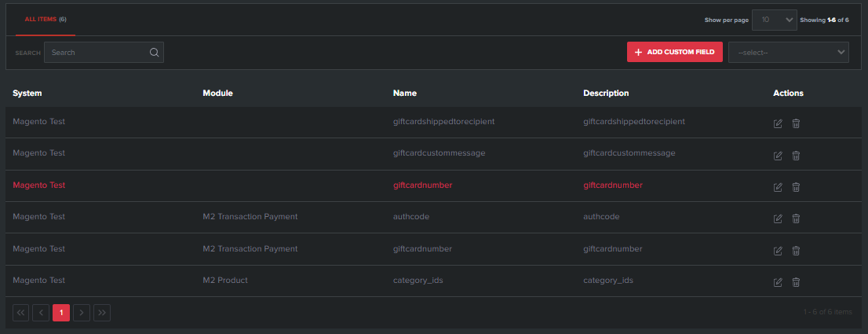868x334 pixels.
Task: Click the category_ids description cell
Action: 608,281
